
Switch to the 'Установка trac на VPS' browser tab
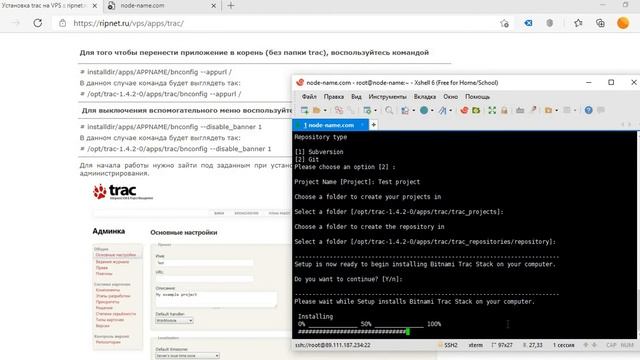tap(44, 6)
